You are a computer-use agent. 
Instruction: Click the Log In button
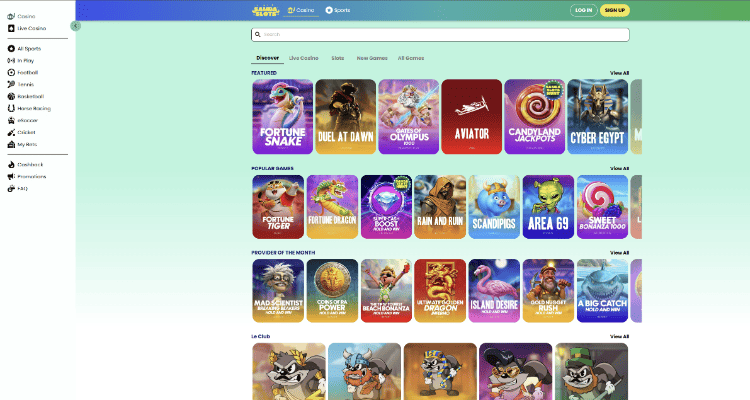click(x=584, y=10)
